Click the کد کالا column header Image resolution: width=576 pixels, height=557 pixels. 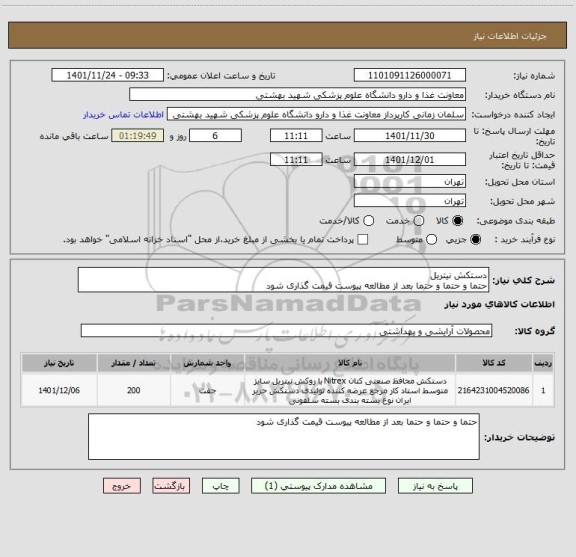[x=494, y=363]
